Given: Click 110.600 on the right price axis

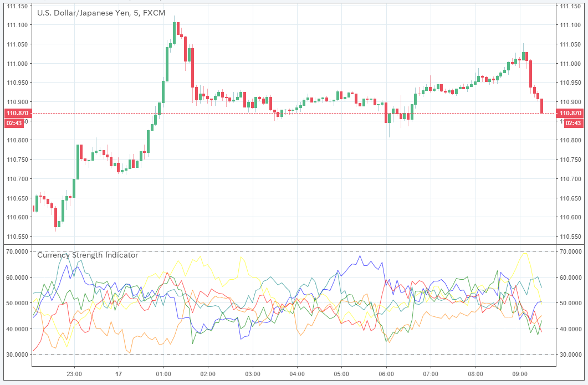Looking at the screenshot, I should pos(570,217).
